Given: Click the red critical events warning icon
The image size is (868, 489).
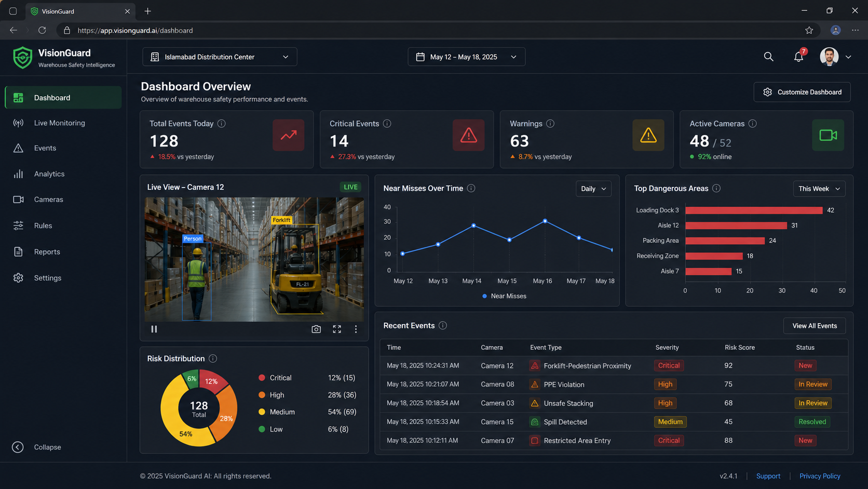Looking at the screenshot, I should (468, 135).
